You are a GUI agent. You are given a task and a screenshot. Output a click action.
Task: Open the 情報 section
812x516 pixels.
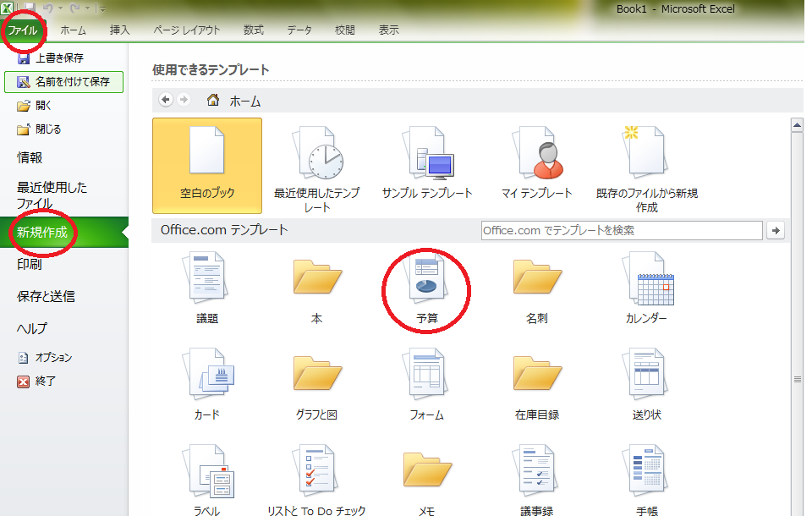(30, 157)
